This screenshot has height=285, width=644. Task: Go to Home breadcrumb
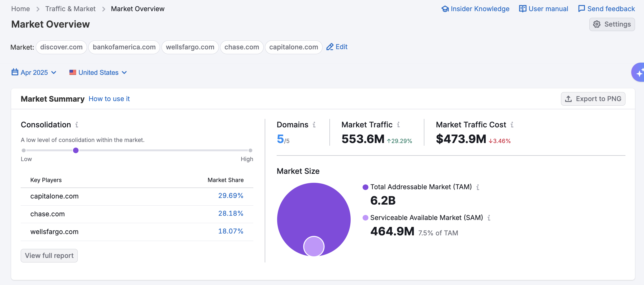click(20, 9)
